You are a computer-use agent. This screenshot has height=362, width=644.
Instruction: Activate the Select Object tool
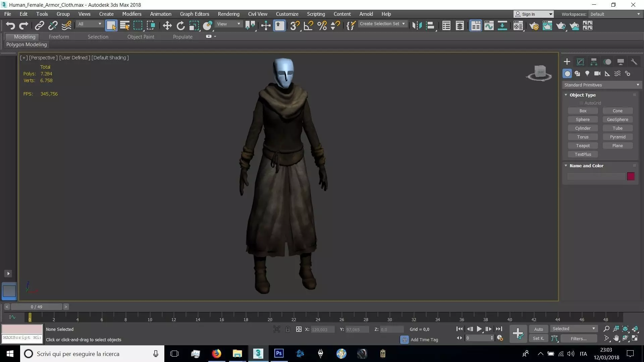(111, 26)
